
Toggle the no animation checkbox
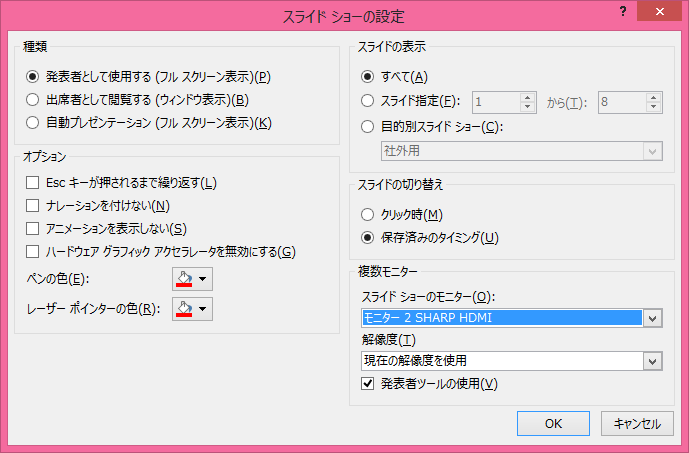pyautogui.click(x=34, y=229)
